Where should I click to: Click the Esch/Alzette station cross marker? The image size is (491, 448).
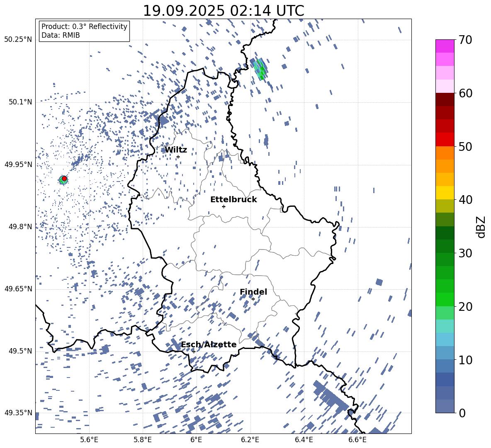194,351
